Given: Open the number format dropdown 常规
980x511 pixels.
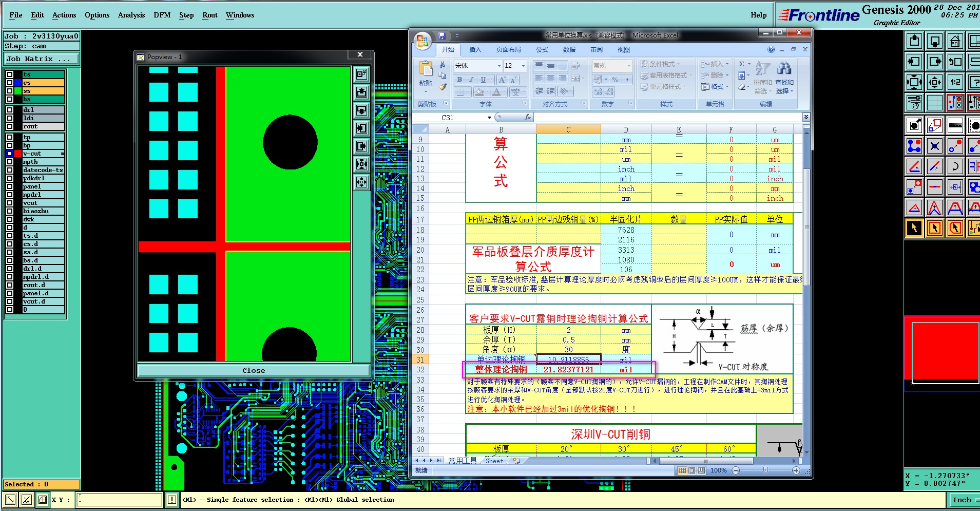Looking at the screenshot, I should [x=629, y=66].
